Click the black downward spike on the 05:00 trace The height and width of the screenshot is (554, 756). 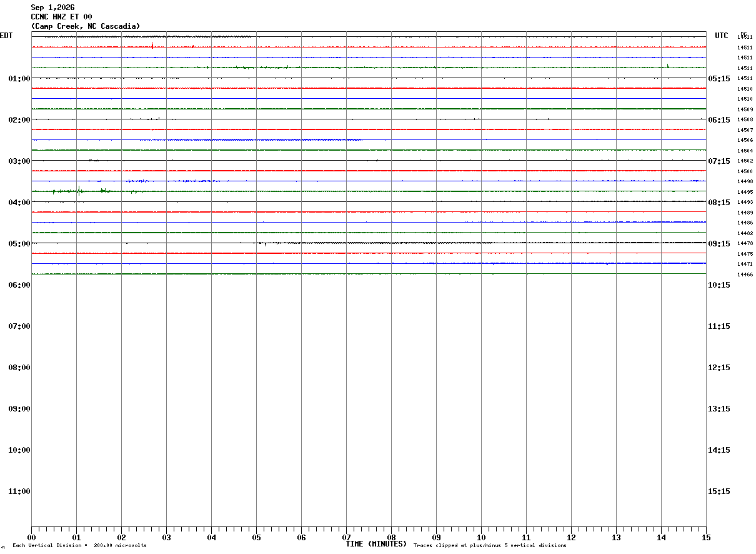coord(266,244)
